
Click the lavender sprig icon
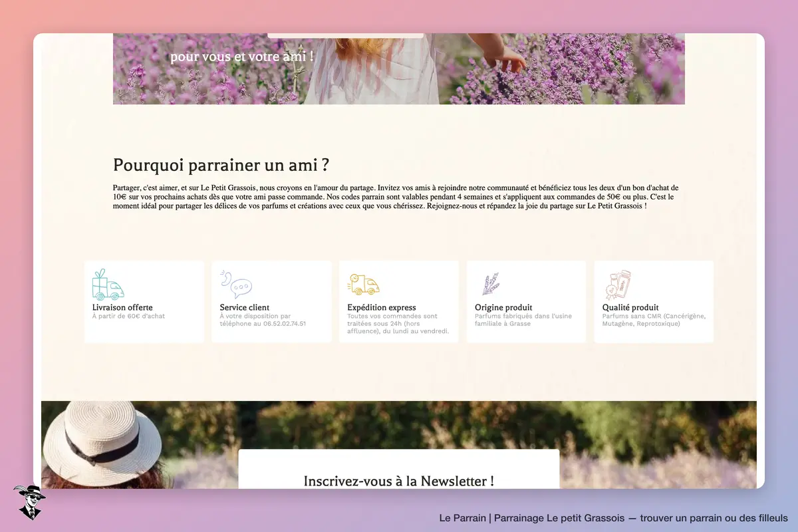pyautogui.click(x=490, y=285)
